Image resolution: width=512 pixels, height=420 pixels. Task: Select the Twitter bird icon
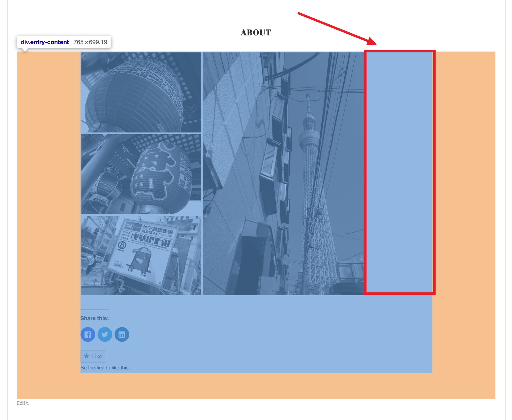(x=105, y=334)
